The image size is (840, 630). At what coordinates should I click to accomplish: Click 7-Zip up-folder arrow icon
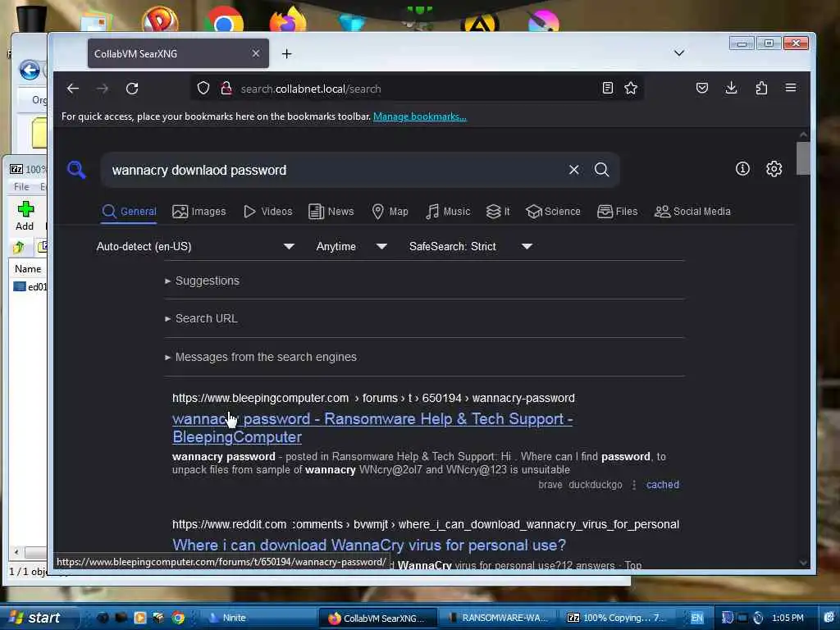click(19, 247)
